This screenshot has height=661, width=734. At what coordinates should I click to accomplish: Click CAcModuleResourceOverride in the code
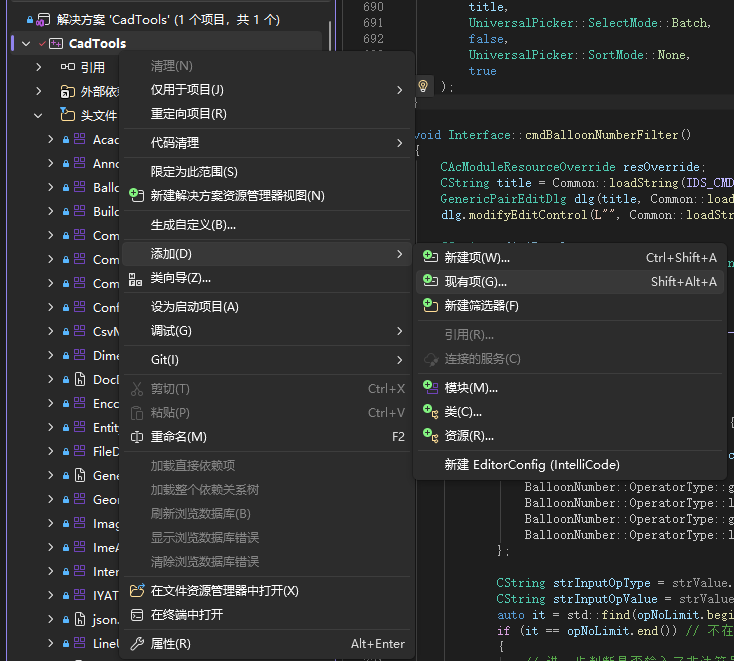coord(528,167)
